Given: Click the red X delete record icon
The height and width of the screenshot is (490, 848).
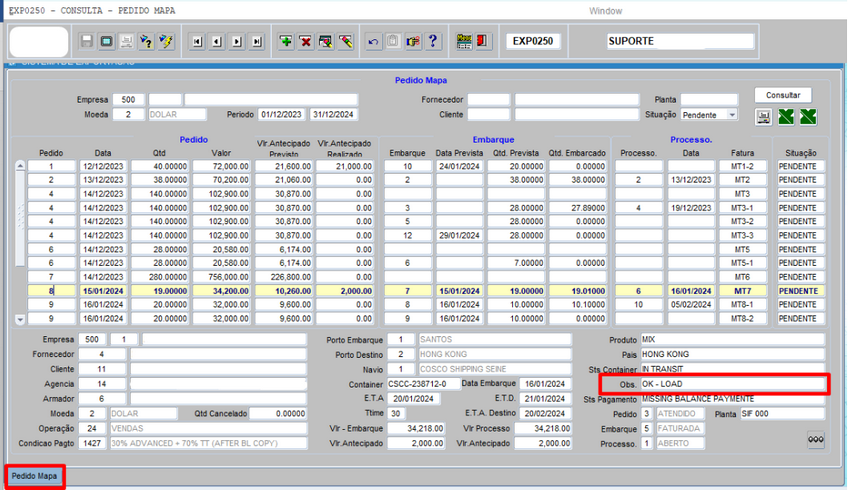Looking at the screenshot, I should (306, 41).
